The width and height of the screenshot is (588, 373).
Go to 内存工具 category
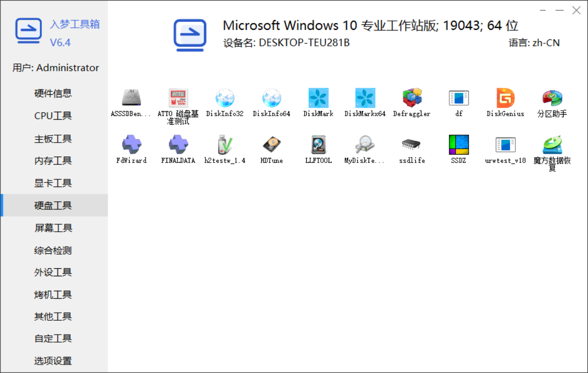pos(53,161)
